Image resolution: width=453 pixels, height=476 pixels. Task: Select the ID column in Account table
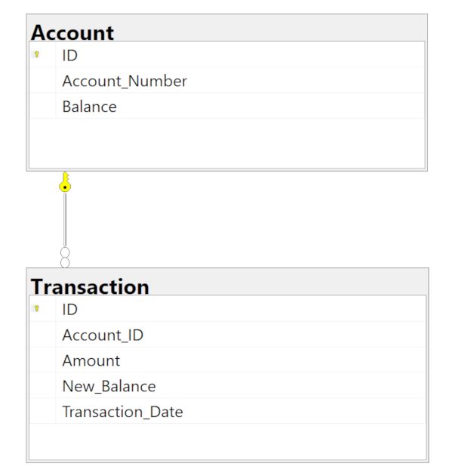227,54
